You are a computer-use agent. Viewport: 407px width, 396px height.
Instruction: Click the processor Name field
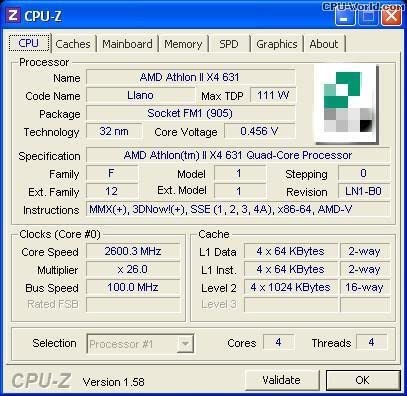191,77
